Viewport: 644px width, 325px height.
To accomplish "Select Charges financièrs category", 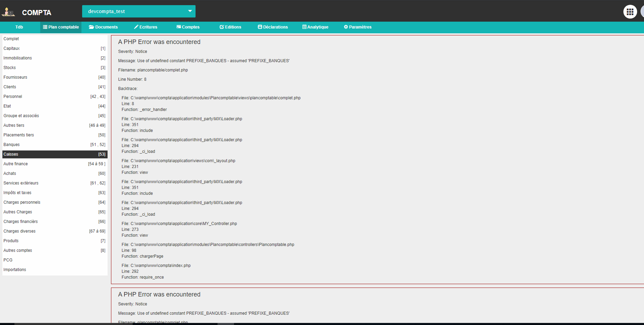I will coord(21,222).
